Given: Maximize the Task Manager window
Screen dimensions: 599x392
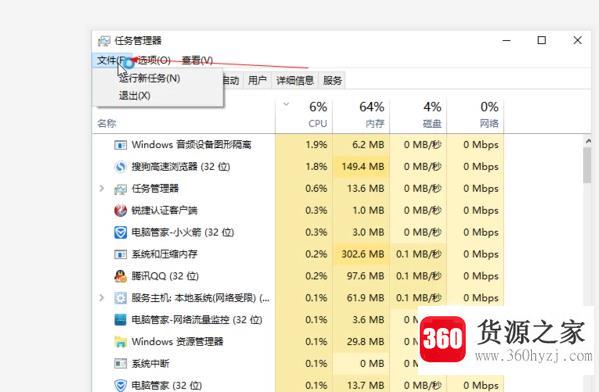Looking at the screenshot, I should click(x=541, y=40).
